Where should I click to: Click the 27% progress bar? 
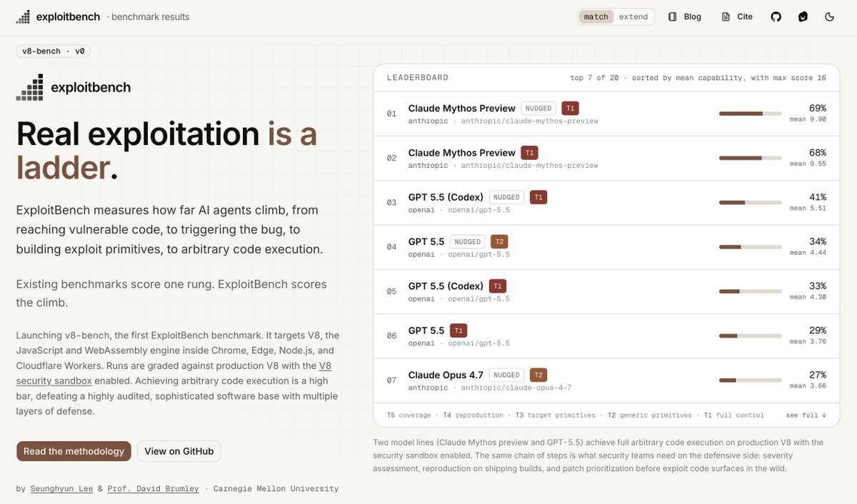pyautogui.click(x=751, y=380)
